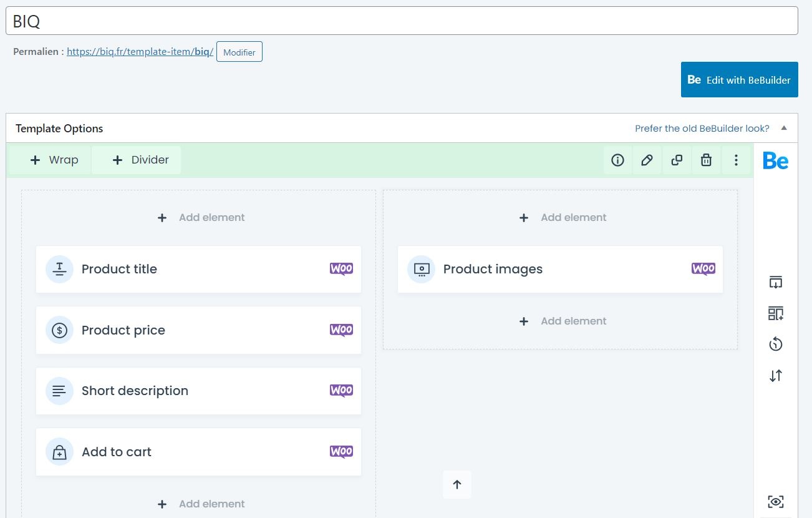
Task: Click the Short description lines icon
Action: 59,391
